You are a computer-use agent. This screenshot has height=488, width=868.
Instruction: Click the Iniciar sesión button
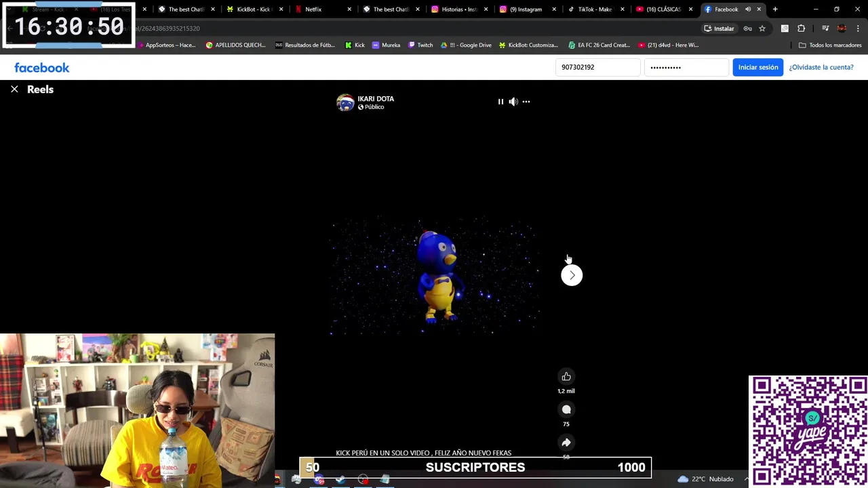tap(757, 67)
